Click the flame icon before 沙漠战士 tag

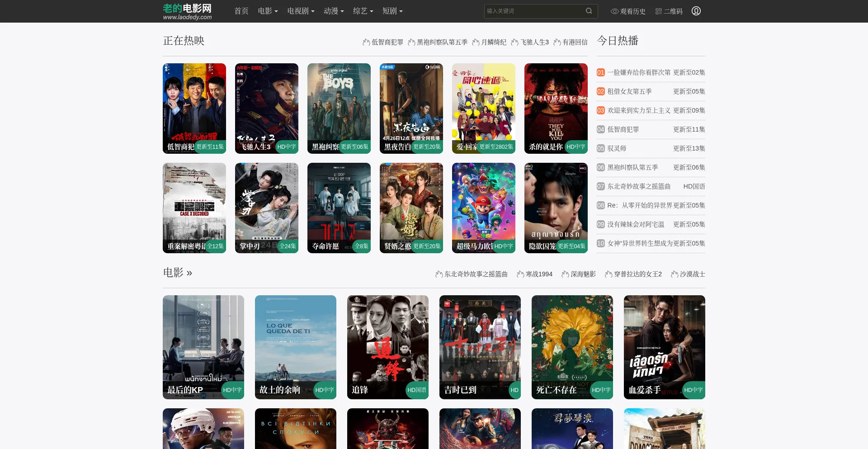point(675,274)
